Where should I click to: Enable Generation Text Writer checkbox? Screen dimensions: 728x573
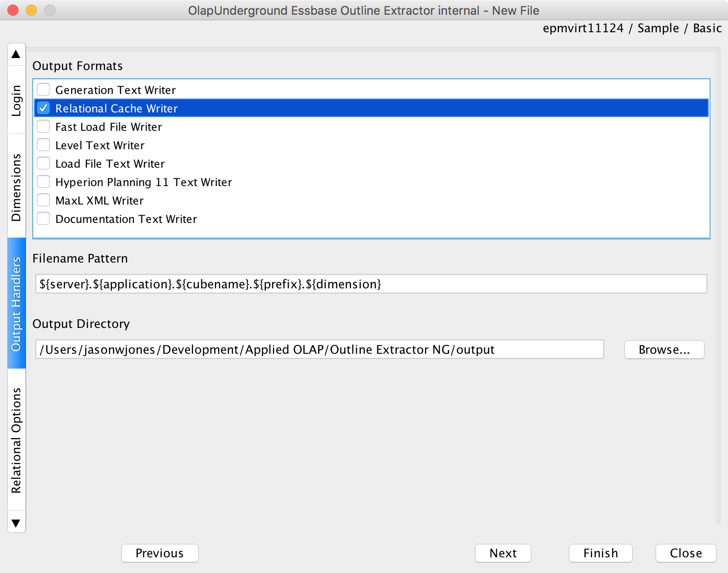(43, 89)
